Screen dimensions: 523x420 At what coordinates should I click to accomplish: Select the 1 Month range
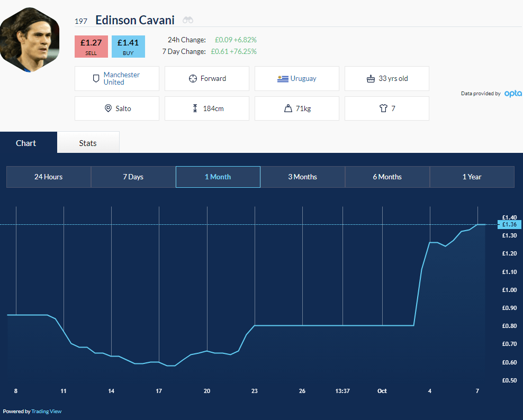pyautogui.click(x=218, y=177)
